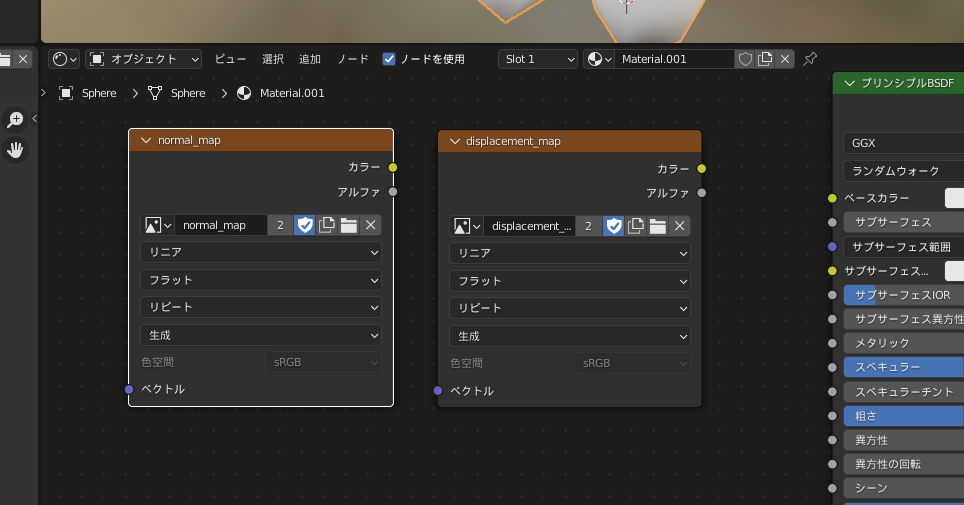Viewport: 964px width, 505px height.
Task: Unlink Material.001 with the X icon
Action: point(784,59)
